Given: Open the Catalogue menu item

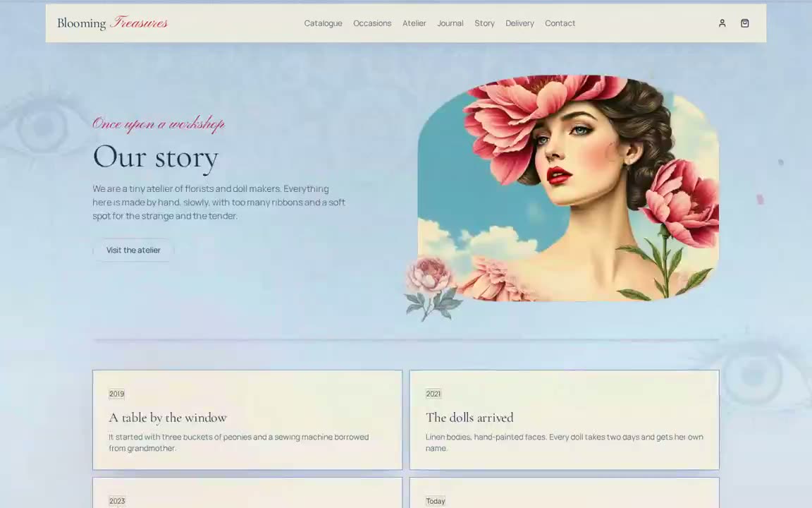Looking at the screenshot, I should [x=323, y=23].
